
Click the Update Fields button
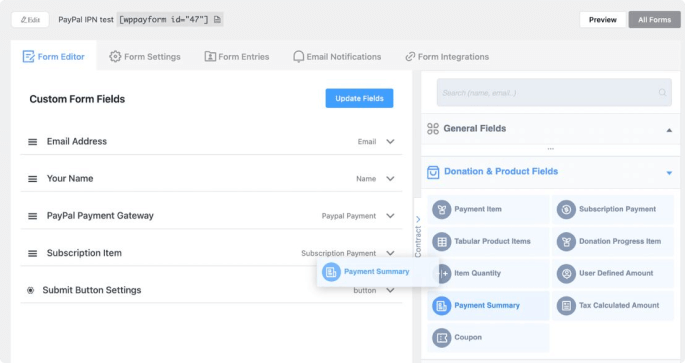click(359, 98)
